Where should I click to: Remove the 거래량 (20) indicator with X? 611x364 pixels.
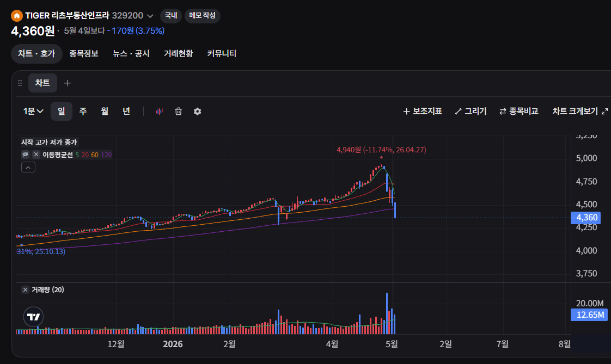coord(26,289)
